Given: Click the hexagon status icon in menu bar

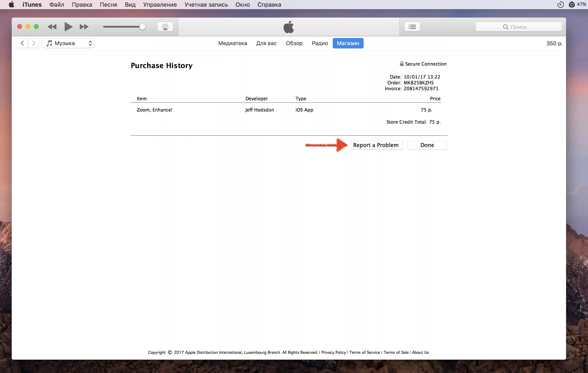Looking at the screenshot, I should (571, 4).
